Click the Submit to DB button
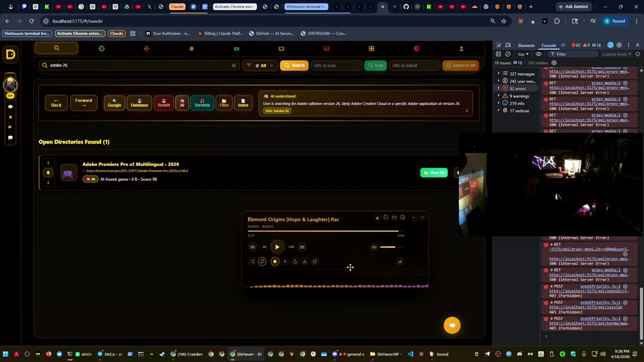This screenshot has height=362, width=644. [460, 65]
